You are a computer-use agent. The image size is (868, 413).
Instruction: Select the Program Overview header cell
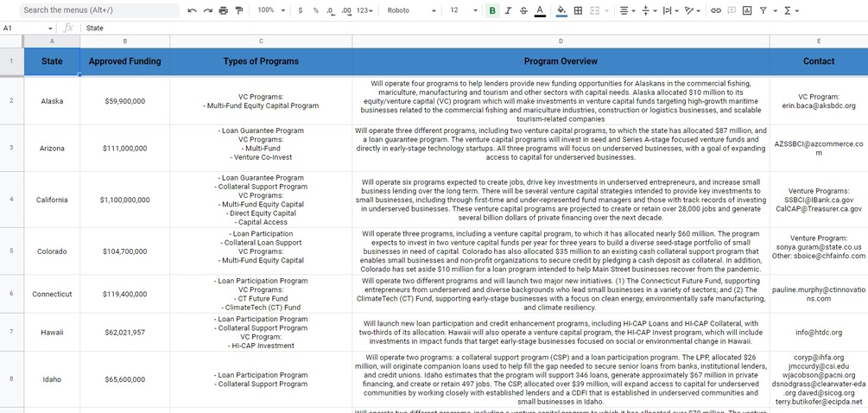coord(561,61)
